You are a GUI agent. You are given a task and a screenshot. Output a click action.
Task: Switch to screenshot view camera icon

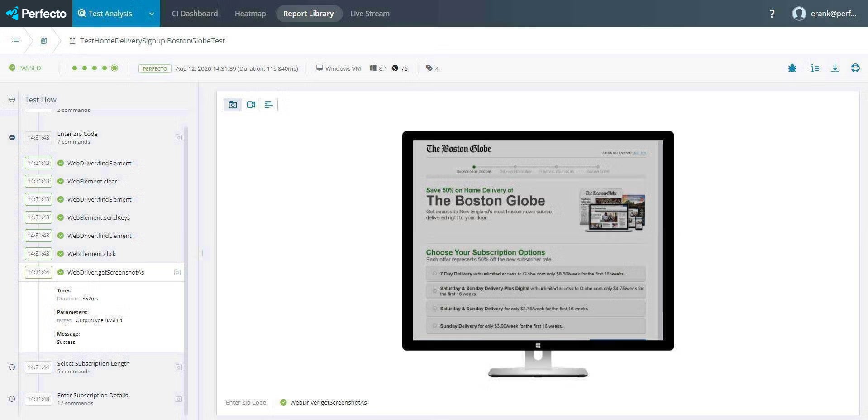[x=233, y=105]
